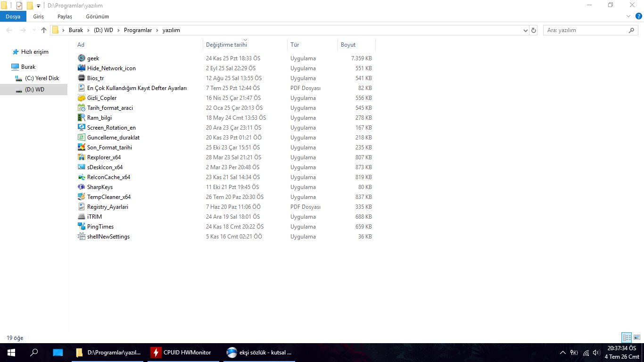Switch to ekşi sözlük browser taskbar button
This screenshot has height=362, width=644.
pos(259,352)
